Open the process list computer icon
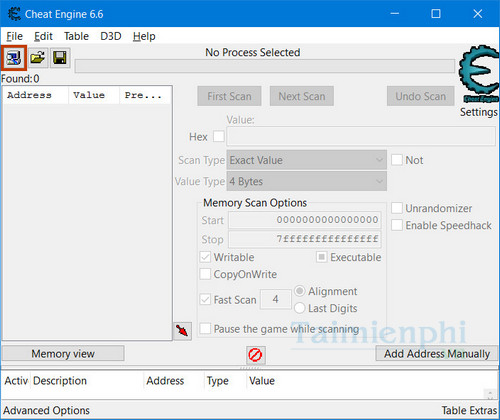500x420 pixels. [14, 58]
